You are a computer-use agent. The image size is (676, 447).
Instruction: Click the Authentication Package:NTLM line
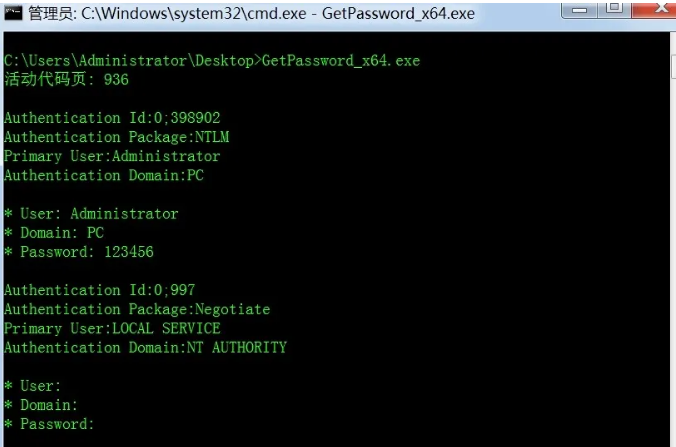coord(116,137)
